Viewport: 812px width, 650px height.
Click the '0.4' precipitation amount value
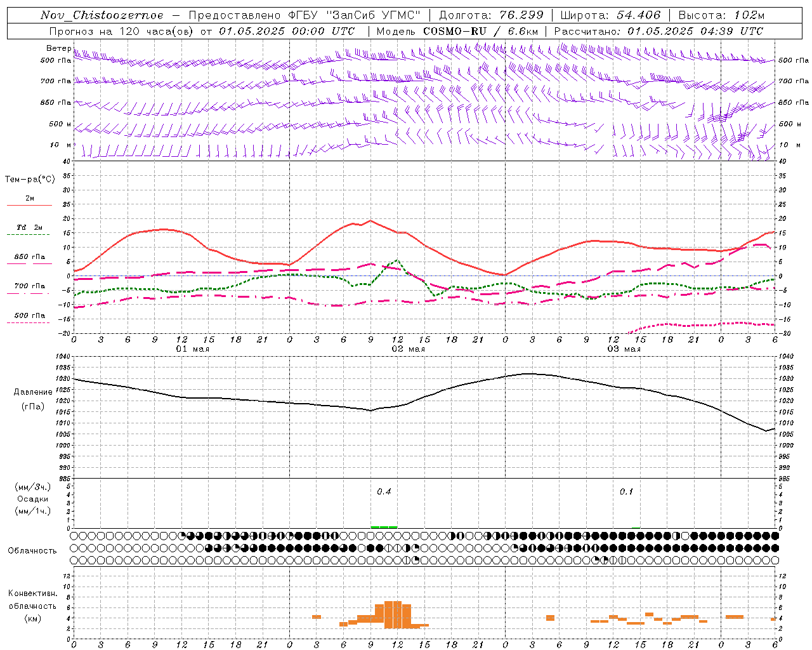[384, 492]
